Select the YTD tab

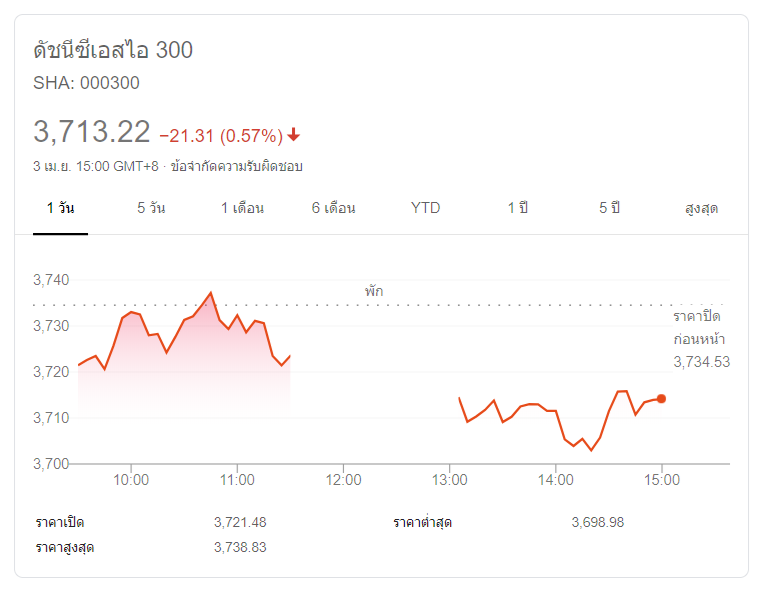[x=425, y=208]
